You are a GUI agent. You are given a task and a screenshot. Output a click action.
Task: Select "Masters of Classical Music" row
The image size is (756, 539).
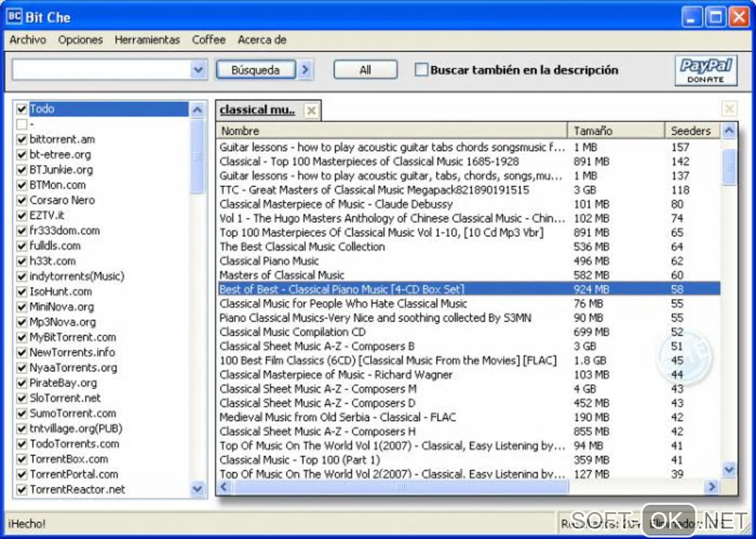tap(468, 275)
